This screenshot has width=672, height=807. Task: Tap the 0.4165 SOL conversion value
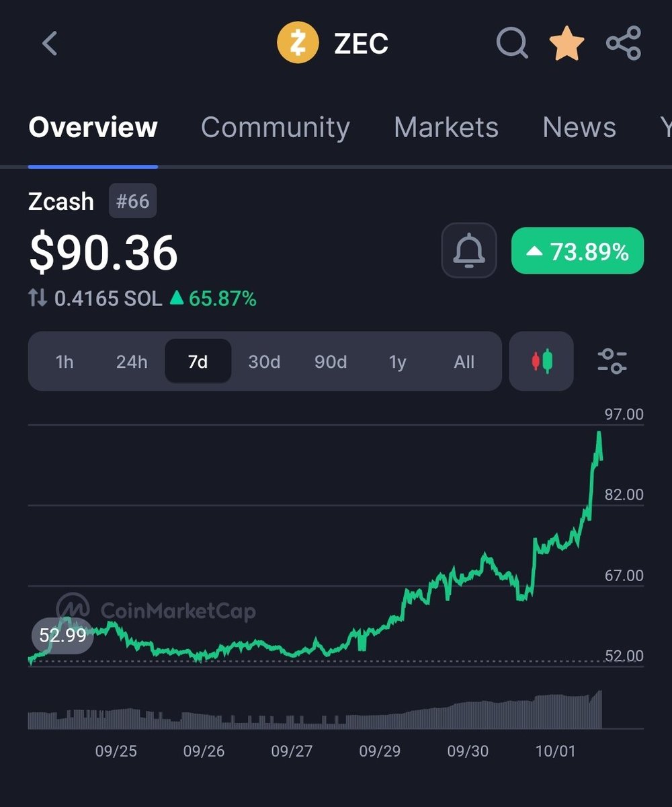pos(108,299)
